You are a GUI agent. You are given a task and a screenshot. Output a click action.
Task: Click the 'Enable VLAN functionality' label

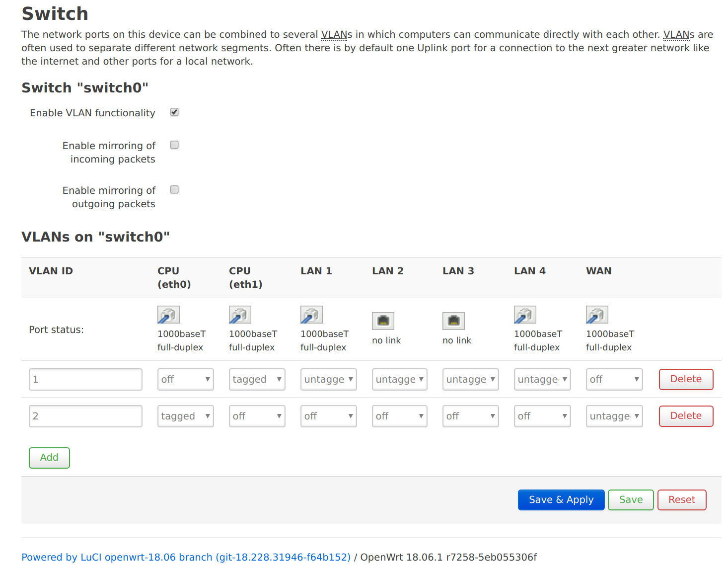92,113
